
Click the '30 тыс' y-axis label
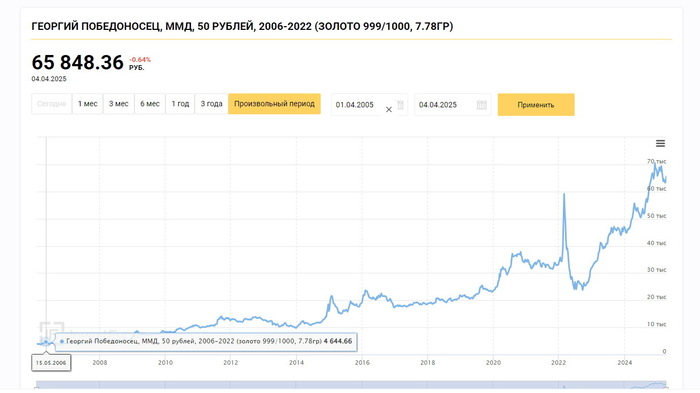(656, 270)
